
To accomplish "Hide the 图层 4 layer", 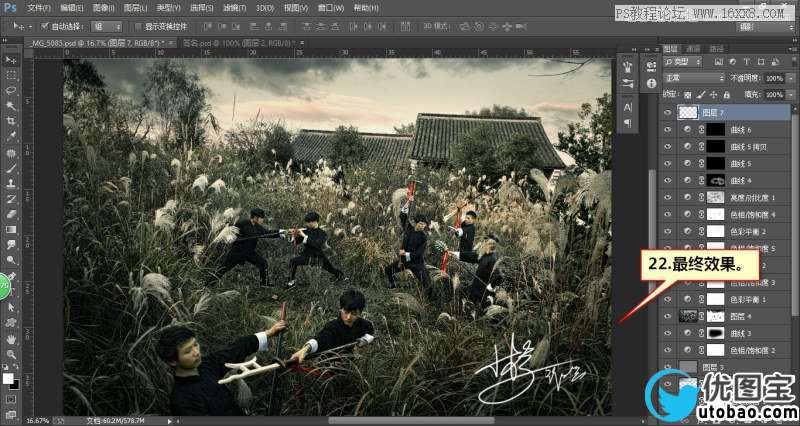I will 667,316.
